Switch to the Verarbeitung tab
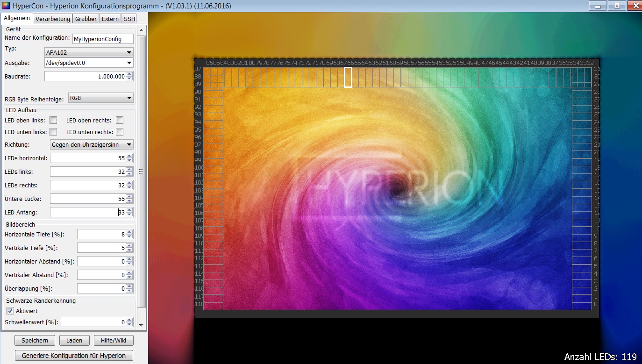 [53, 19]
